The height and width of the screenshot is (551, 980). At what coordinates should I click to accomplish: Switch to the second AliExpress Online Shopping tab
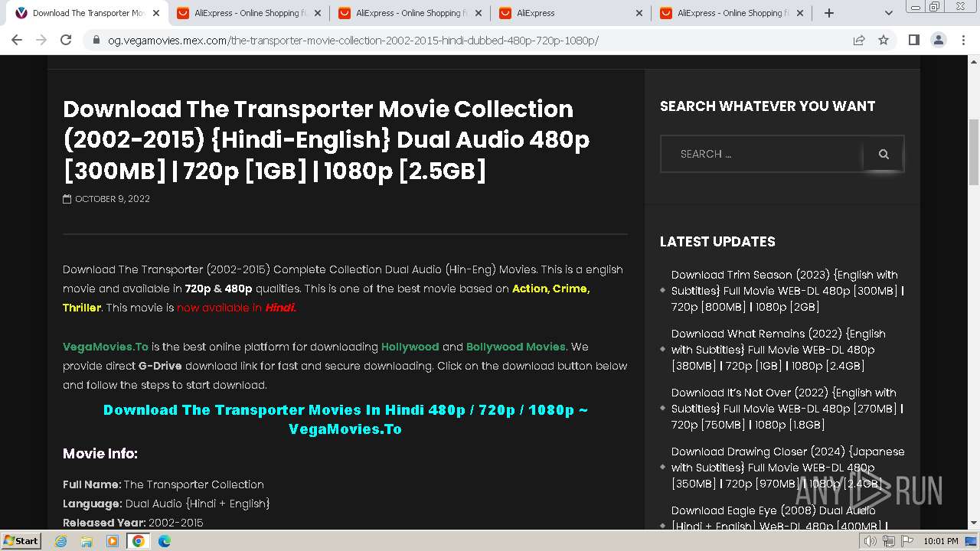coord(409,13)
